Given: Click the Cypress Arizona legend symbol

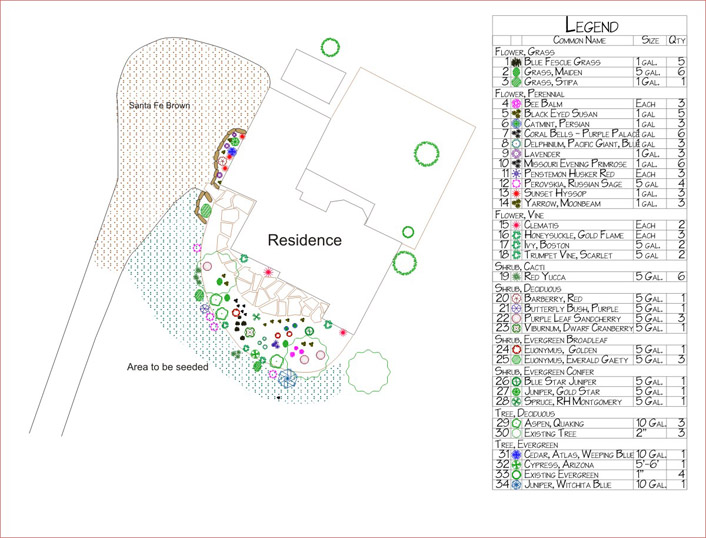Looking at the screenshot, I should pos(516,464).
